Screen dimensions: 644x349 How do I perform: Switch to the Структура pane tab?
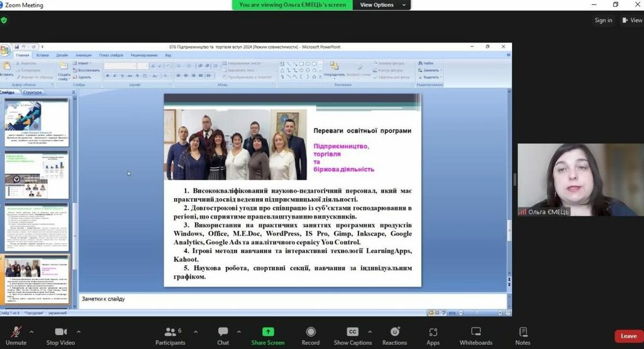pos(31,92)
